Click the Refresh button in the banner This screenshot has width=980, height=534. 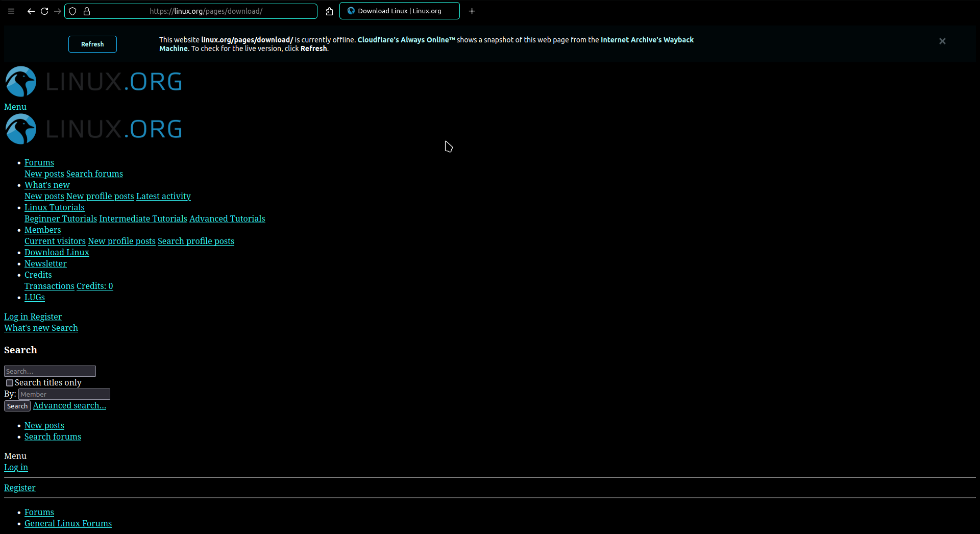pos(92,44)
